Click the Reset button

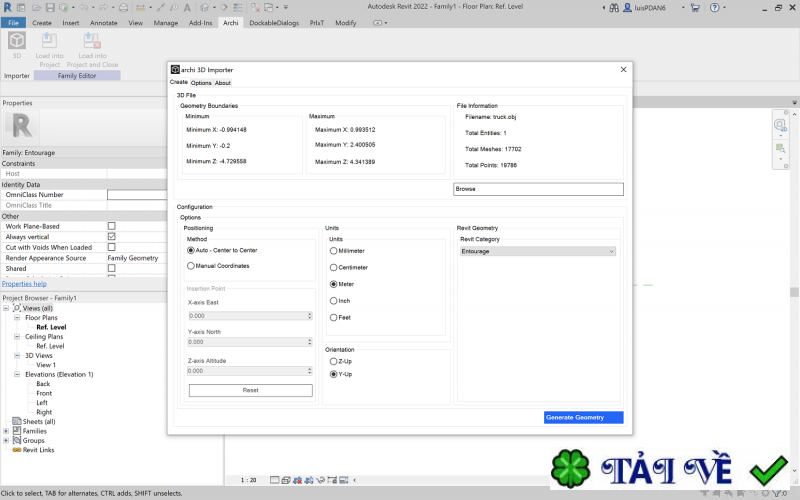point(251,390)
